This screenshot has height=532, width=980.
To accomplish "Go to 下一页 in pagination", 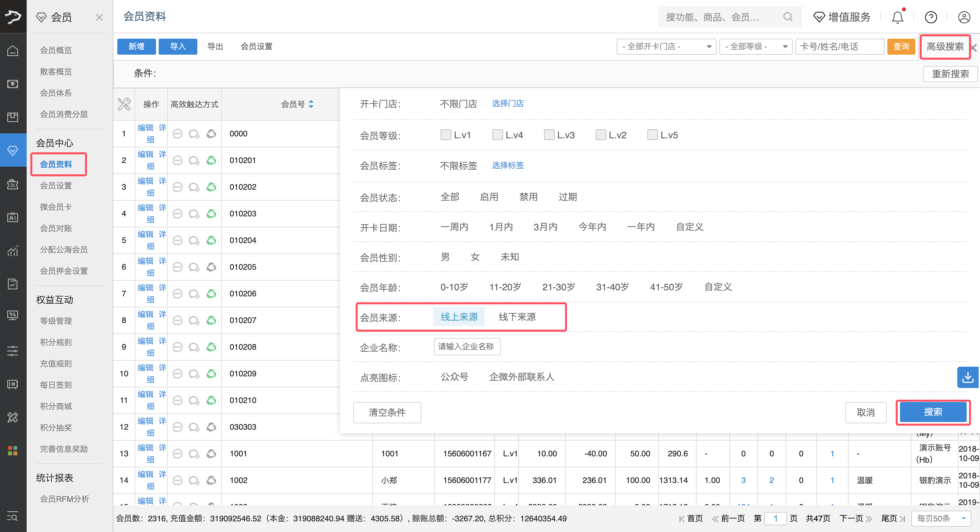I will click(x=855, y=518).
